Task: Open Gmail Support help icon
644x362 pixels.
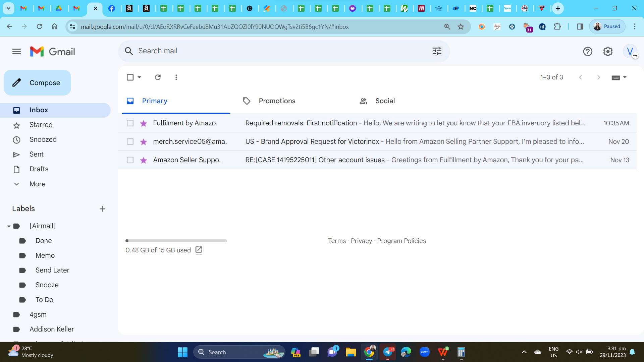Action: point(588,52)
